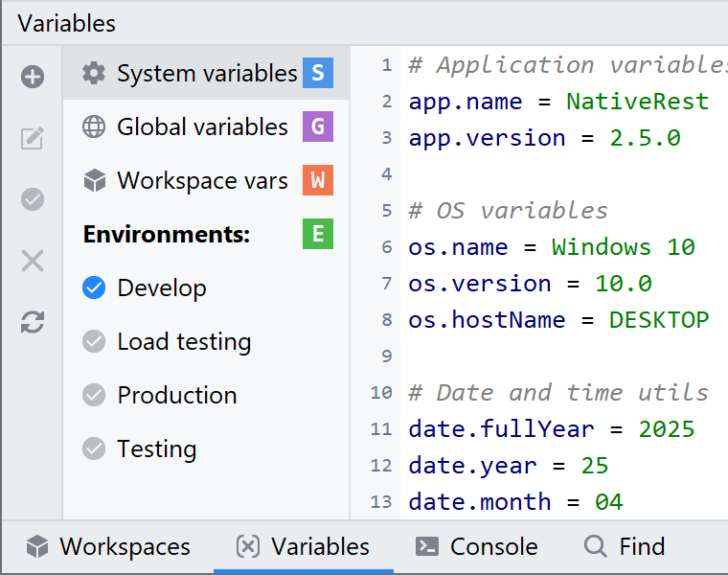
Task: Select System variables in the list
Action: point(206,73)
